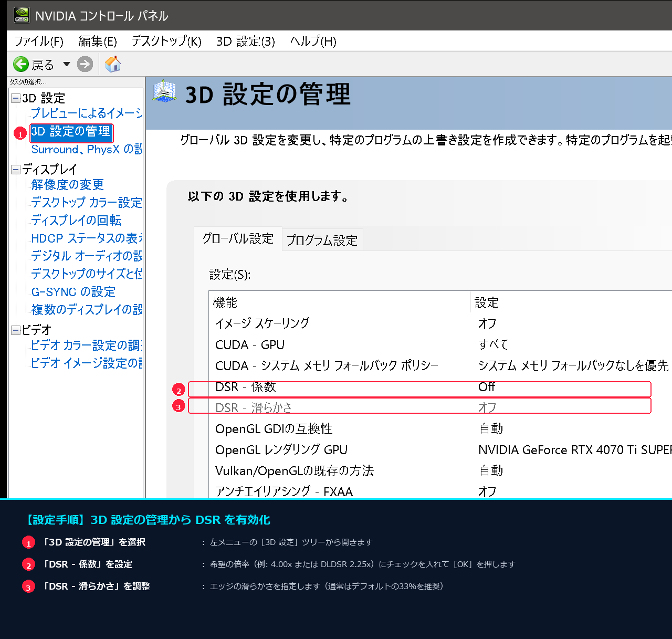This screenshot has height=639, width=672.
Task: Collapse the 3D 設定 tree node
Action: (x=16, y=98)
